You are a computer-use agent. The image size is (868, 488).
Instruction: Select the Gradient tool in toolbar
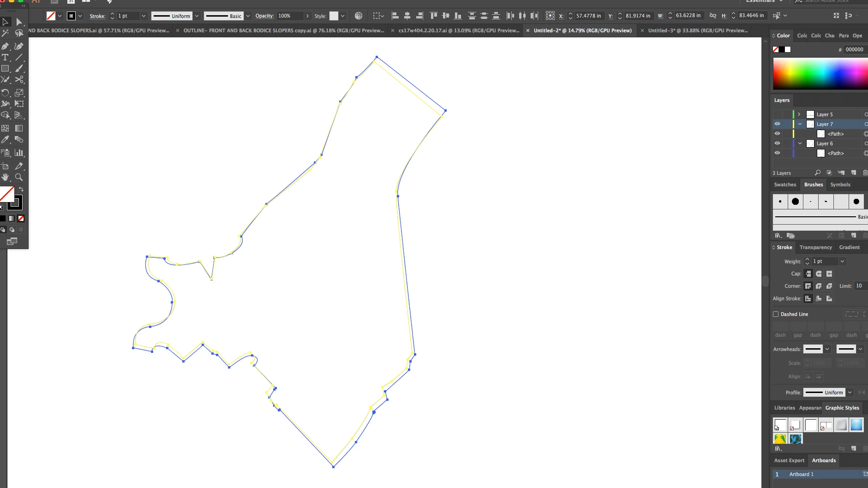(19, 128)
